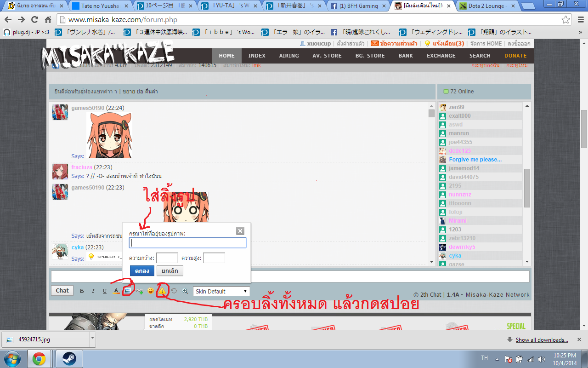Screen dimensions: 588x368
Task: Click the ลงชื่อออก logout link
Action: [x=519, y=43]
